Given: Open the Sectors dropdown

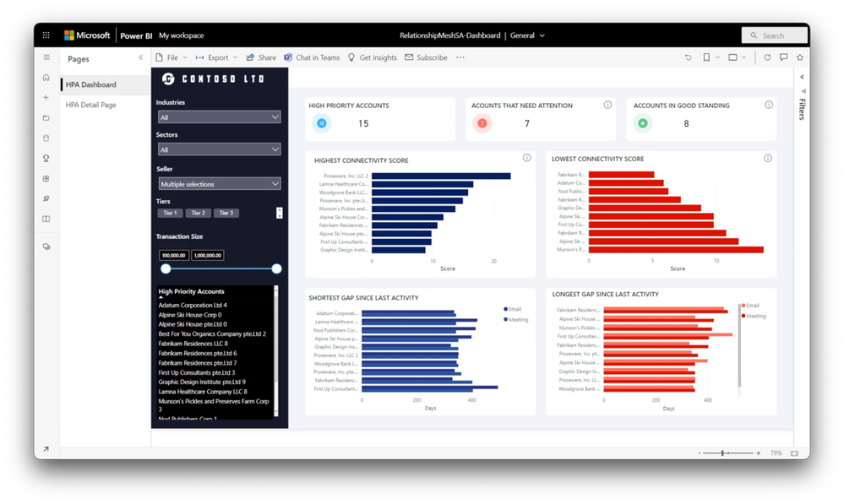Looking at the screenshot, I should [x=219, y=149].
